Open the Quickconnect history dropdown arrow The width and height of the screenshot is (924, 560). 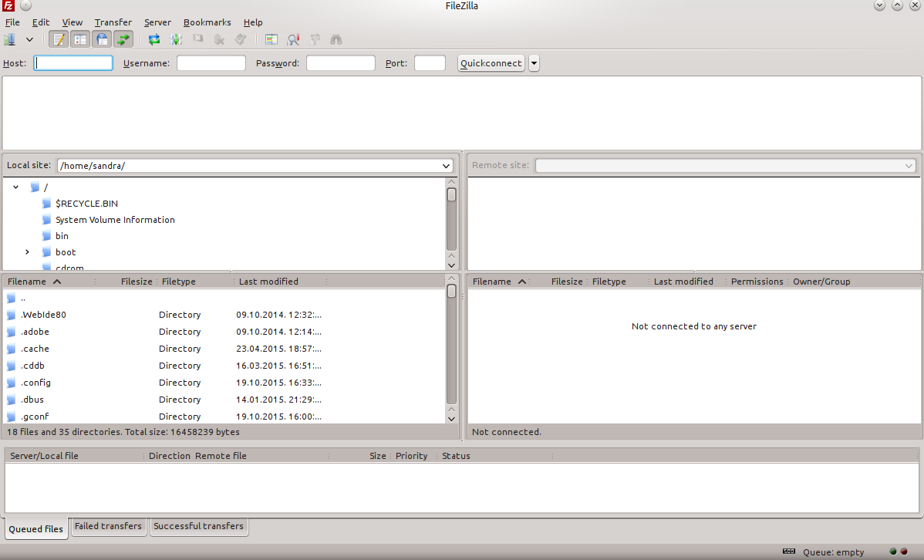[534, 63]
